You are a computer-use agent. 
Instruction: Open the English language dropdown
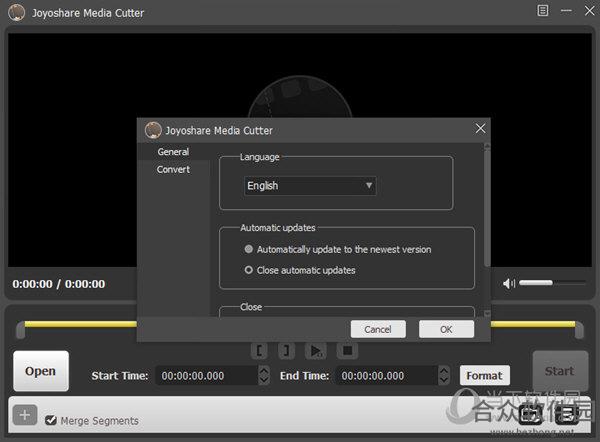[x=310, y=186]
